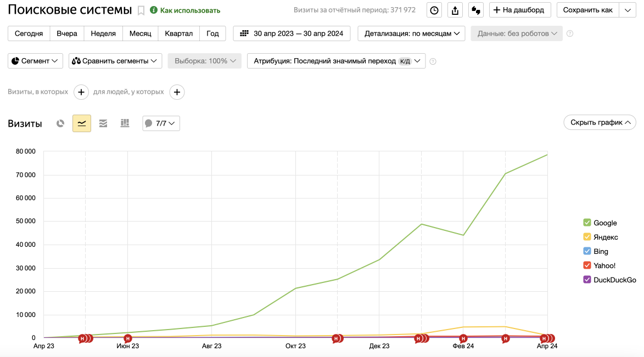This screenshot has height=357, width=644.
Task: Open the Сегмент dropdown
Action: pos(35,61)
